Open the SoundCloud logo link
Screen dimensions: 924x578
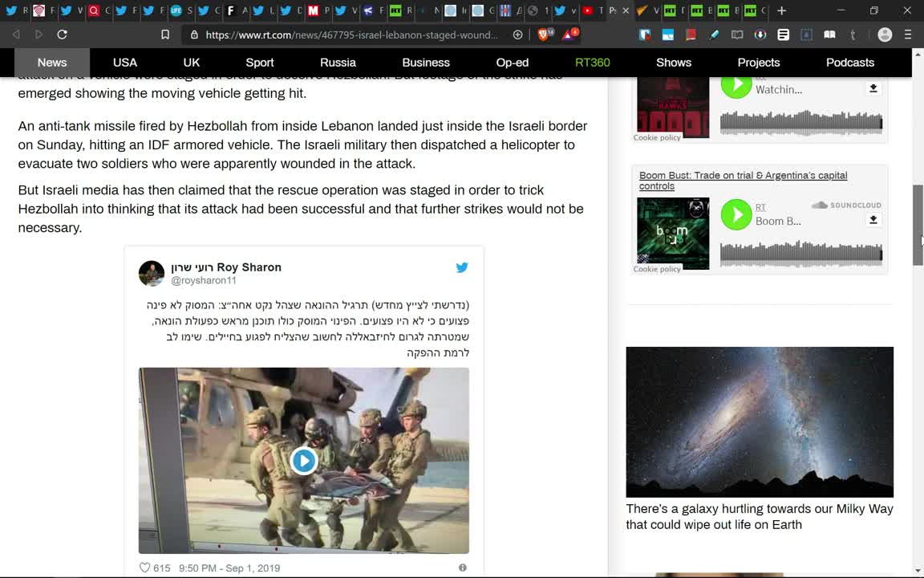[847, 205]
